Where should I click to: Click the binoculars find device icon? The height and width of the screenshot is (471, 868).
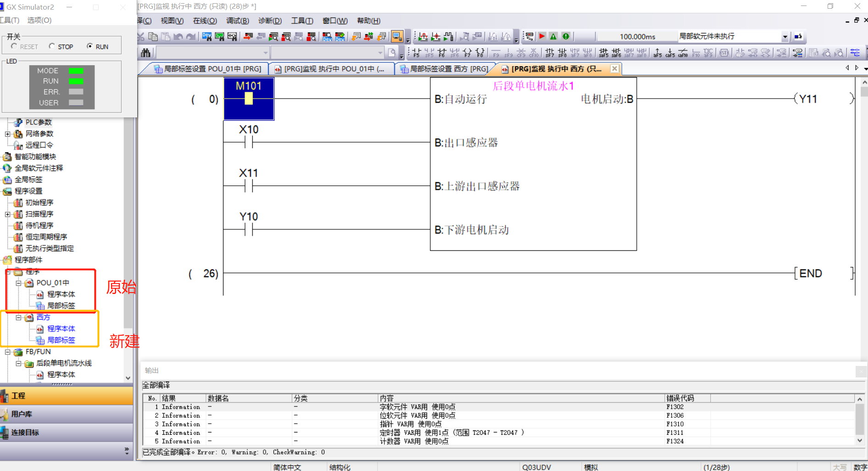[x=145, y=53]
